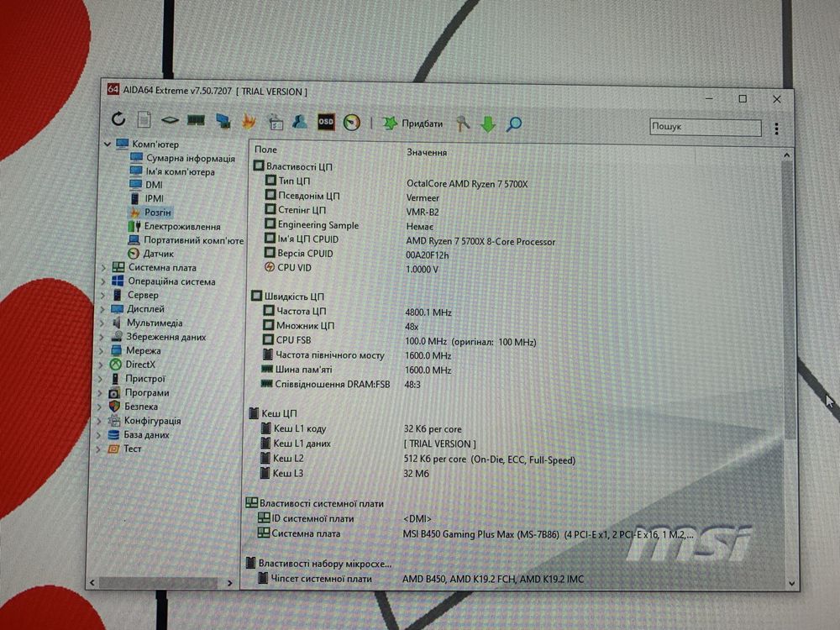Select the Степінг ЦП row
Viewport: 840px width, 630px height.
coord(354,211)
